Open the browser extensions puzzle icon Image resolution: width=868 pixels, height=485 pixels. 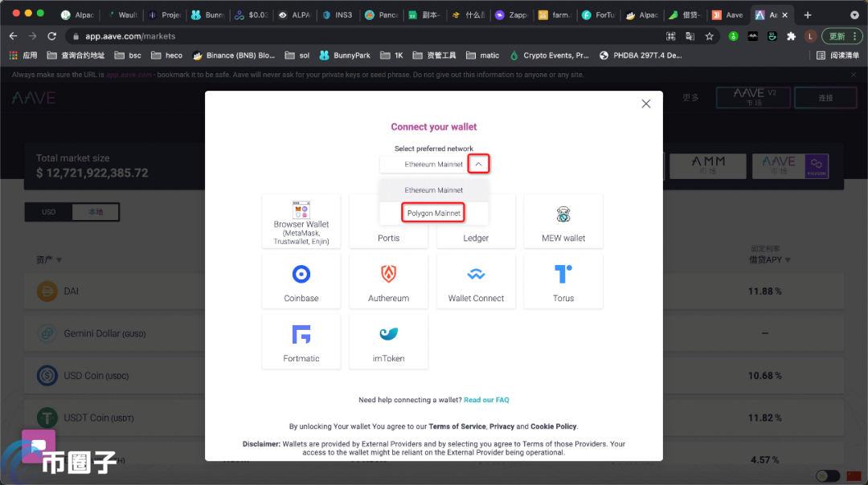[x=791, y=36]
